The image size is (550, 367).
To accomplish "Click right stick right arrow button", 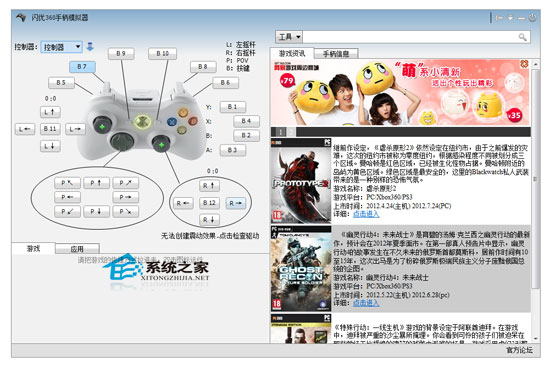I will pos(236,203).
